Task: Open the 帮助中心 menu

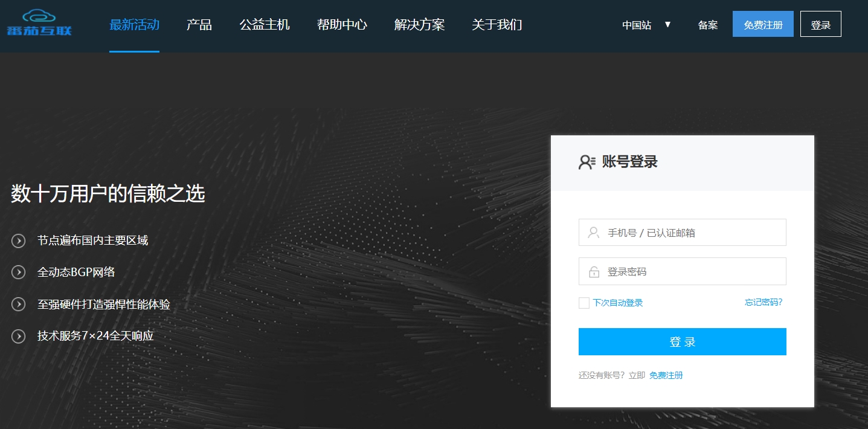Action: [341, 24]
